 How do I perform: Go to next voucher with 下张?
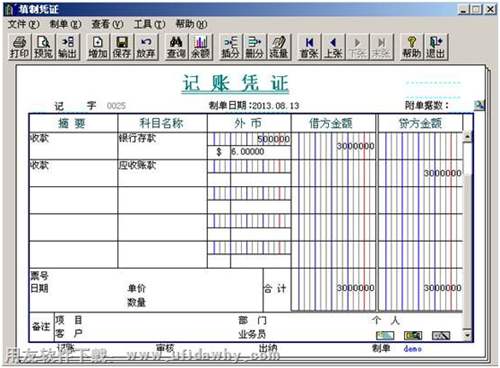point(357,47)
